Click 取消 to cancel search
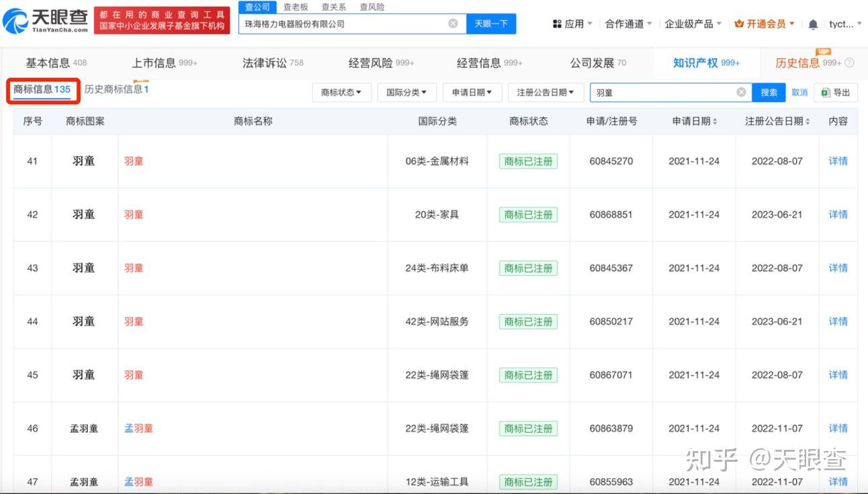This screenshot has height=494, width=868. pos(799,93)
